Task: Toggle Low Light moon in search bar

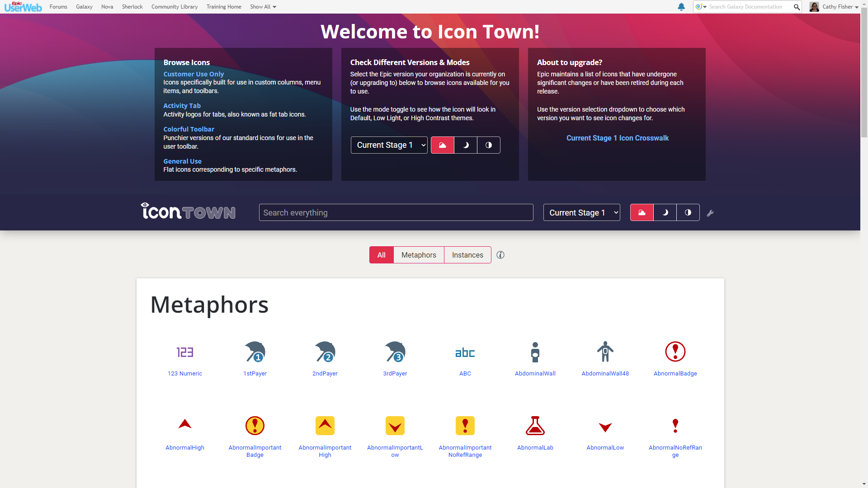Action: point(665,212)
